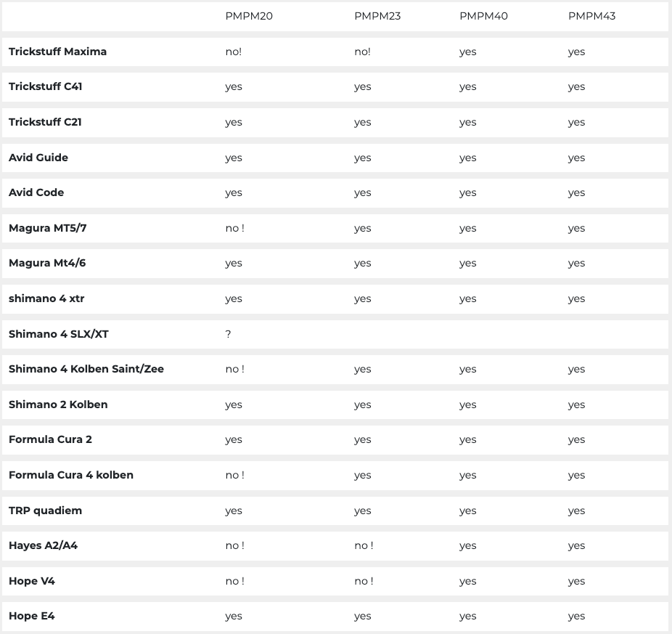The width and height of the screenshot is (672, 634).
Task: Select the Hope E4 row label
Action: click(x=32, y=616)
